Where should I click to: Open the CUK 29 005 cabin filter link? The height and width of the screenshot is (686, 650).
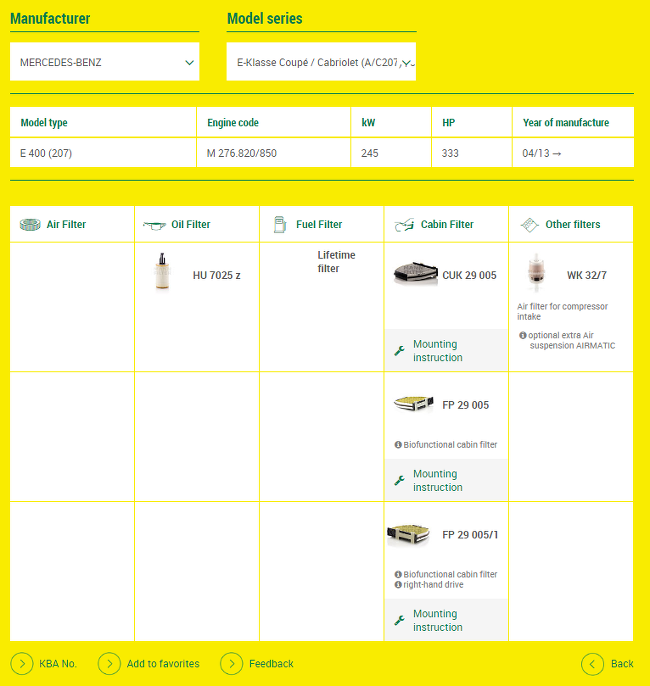(x=469, y=275)
